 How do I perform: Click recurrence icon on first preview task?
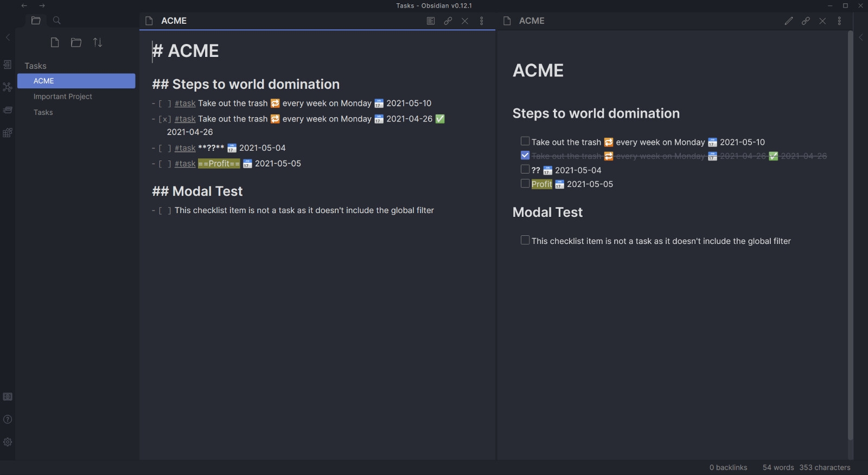(x=609, y=142)
